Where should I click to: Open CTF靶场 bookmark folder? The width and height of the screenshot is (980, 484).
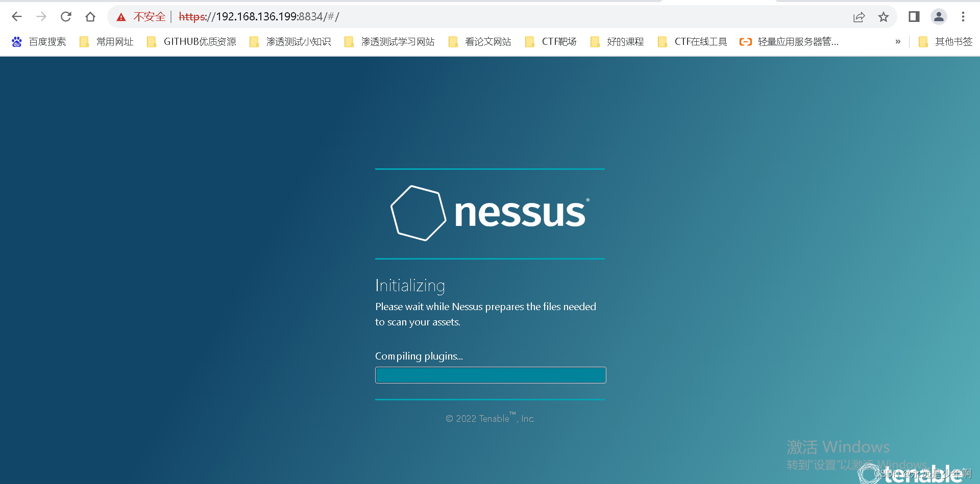(551, 42)
